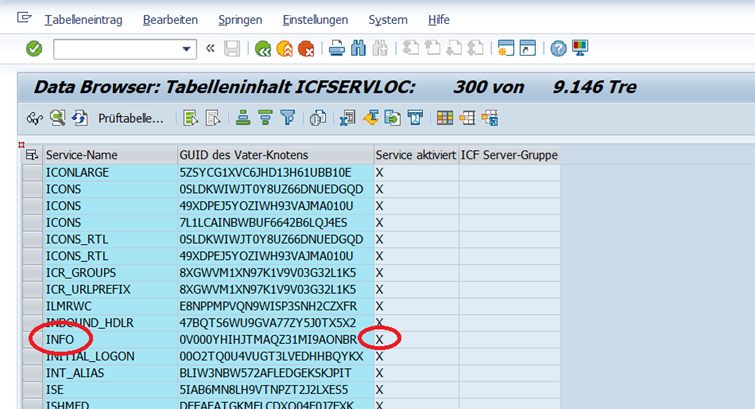755x409 pixels.
Task: Select the ICONLARGE row selector box
Action: (32, 172)
